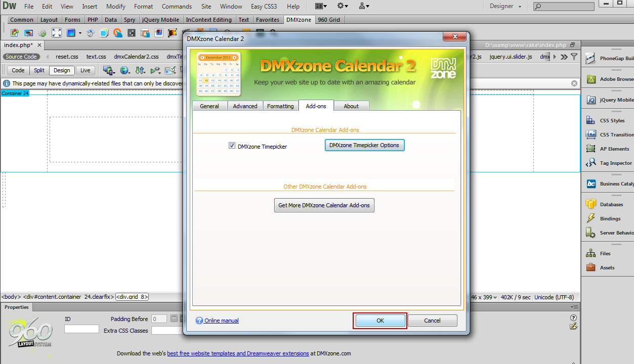
Task: Open best free website templates link
Action: click(x=238, y=353)
